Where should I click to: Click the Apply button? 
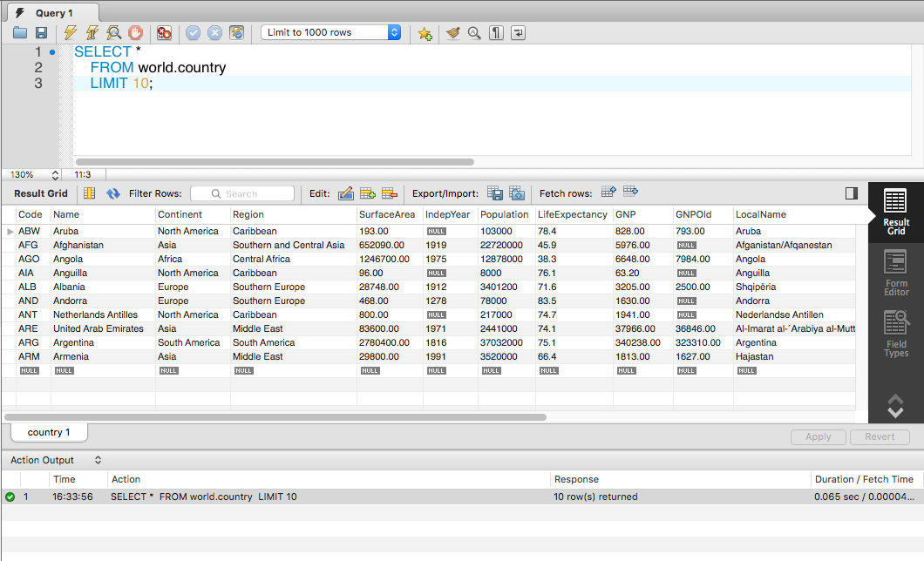point(818,436)
